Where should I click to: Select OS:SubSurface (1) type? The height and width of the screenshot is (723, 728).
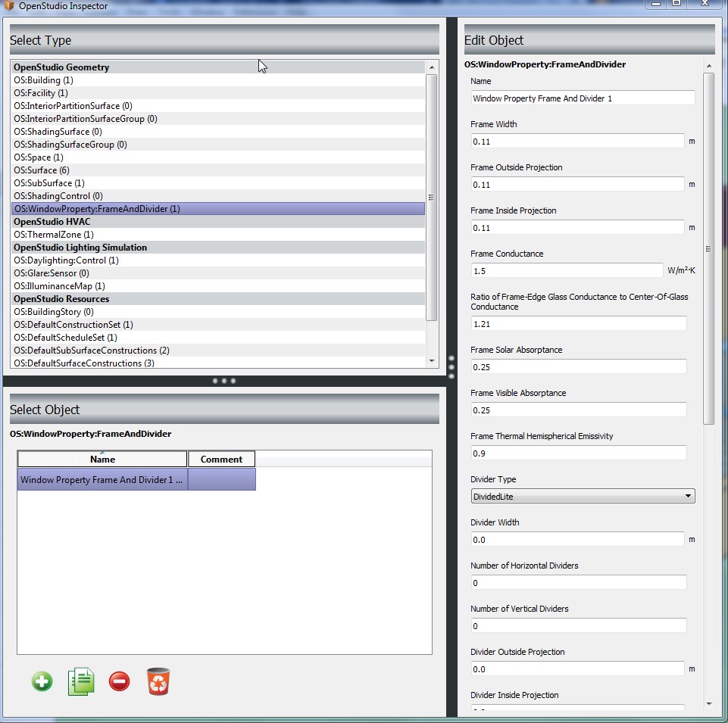[217, 183]
